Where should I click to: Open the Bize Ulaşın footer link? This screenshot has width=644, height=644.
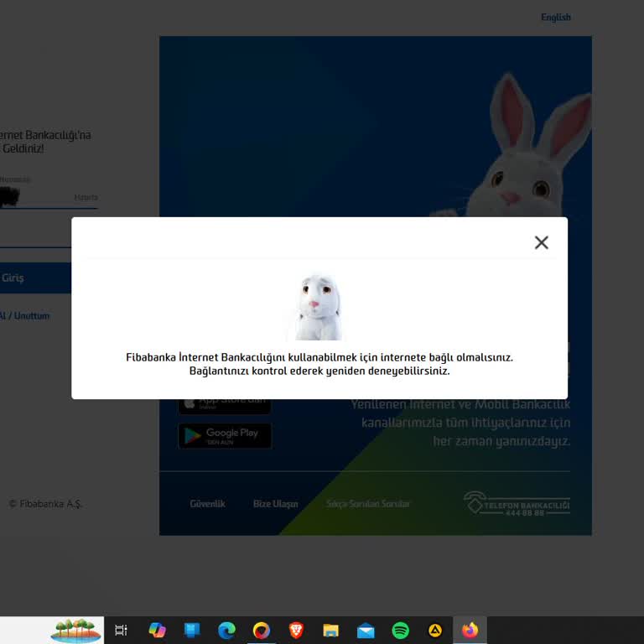(276, 503)
